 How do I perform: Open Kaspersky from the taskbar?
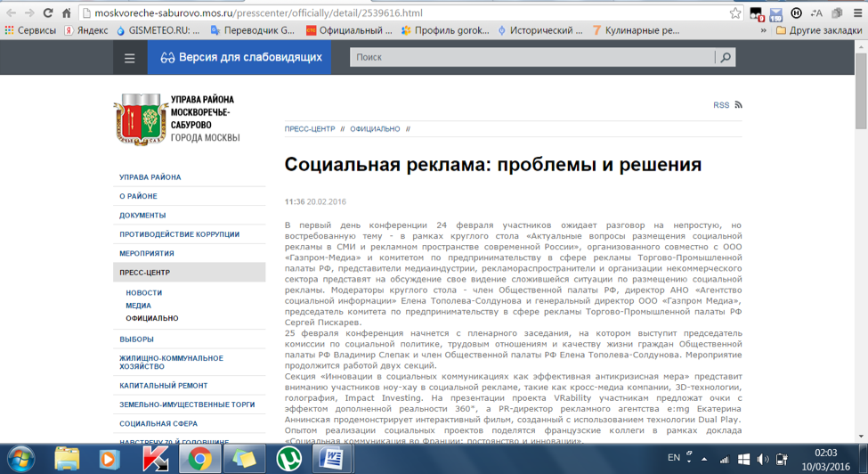(155, 459)
